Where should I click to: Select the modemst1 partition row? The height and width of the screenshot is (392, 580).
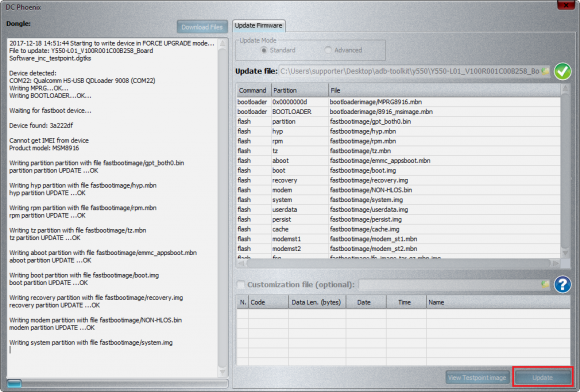point(398,239)
